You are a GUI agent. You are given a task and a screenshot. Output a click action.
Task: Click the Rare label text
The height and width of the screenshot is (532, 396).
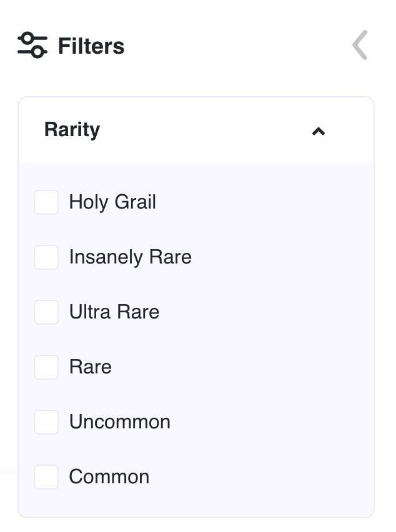(91, 367)
